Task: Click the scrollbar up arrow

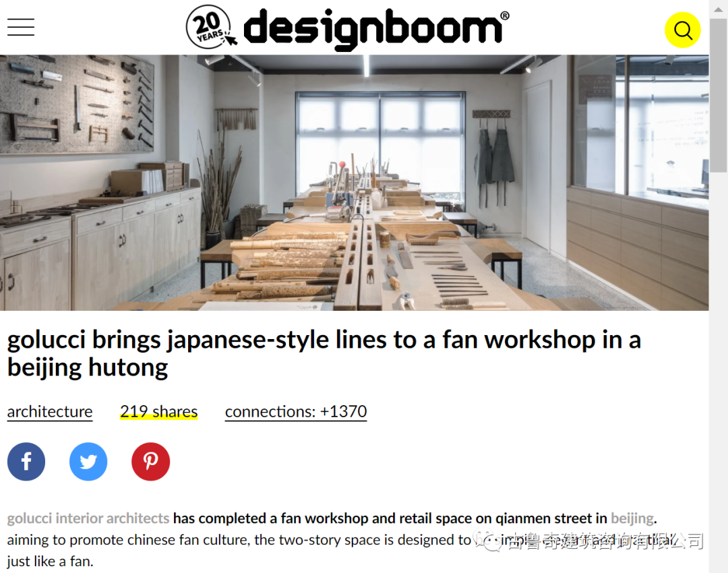Action: tap(719, 9)
